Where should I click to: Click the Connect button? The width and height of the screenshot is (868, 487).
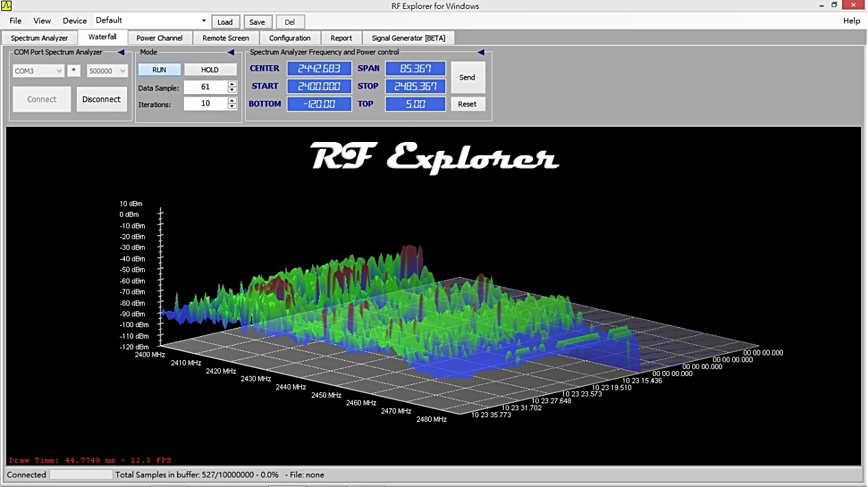point(42,99)
